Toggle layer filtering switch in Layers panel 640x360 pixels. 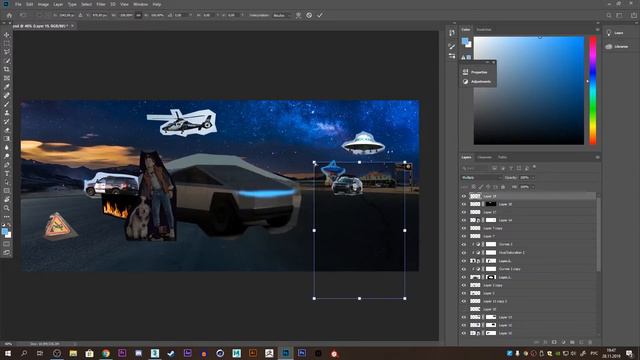point(534,167)
